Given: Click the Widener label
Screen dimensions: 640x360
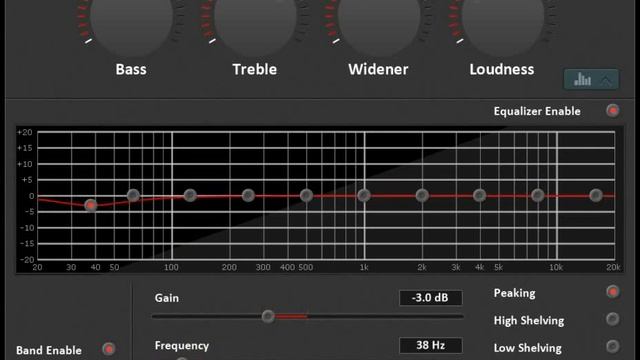Looking at the screenshot, I should point(378,69).
